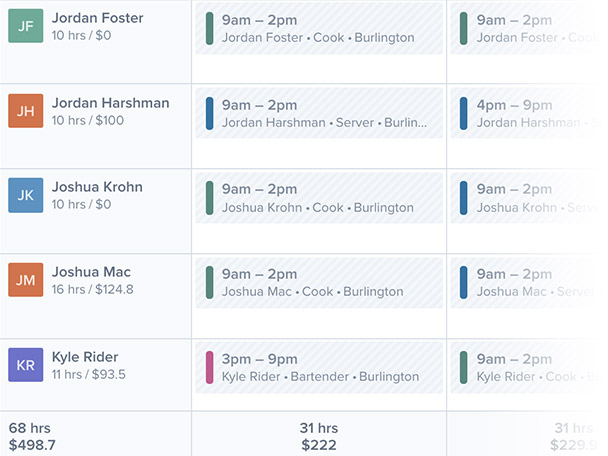The width and height of the screenshot is (608, 456).
Task: Click the 68 hrs $498.7 weekly total
Action: click(x=32, y=436)
